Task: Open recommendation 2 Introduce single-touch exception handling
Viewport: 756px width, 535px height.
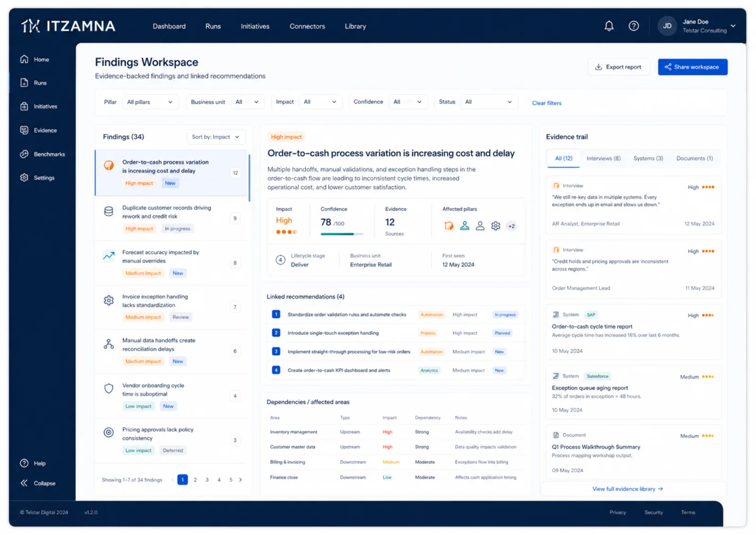Action: (x=395, y=333)
